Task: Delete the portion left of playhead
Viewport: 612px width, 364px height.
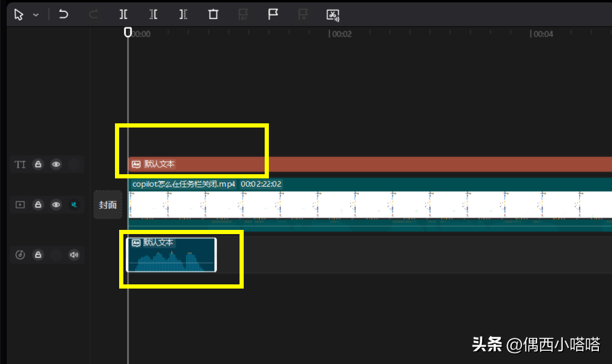Action: tap(153, 14)
